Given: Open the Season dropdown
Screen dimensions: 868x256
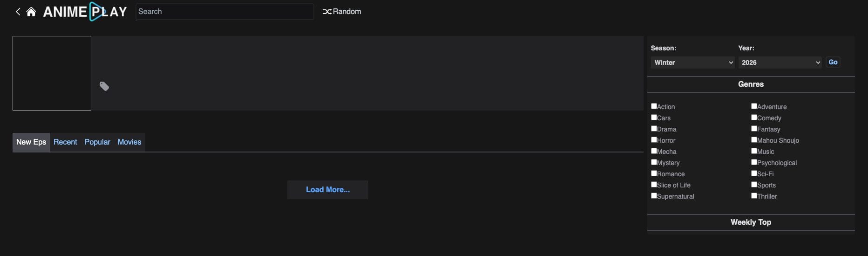Looking at the screenshot, I should click(692, 62).
